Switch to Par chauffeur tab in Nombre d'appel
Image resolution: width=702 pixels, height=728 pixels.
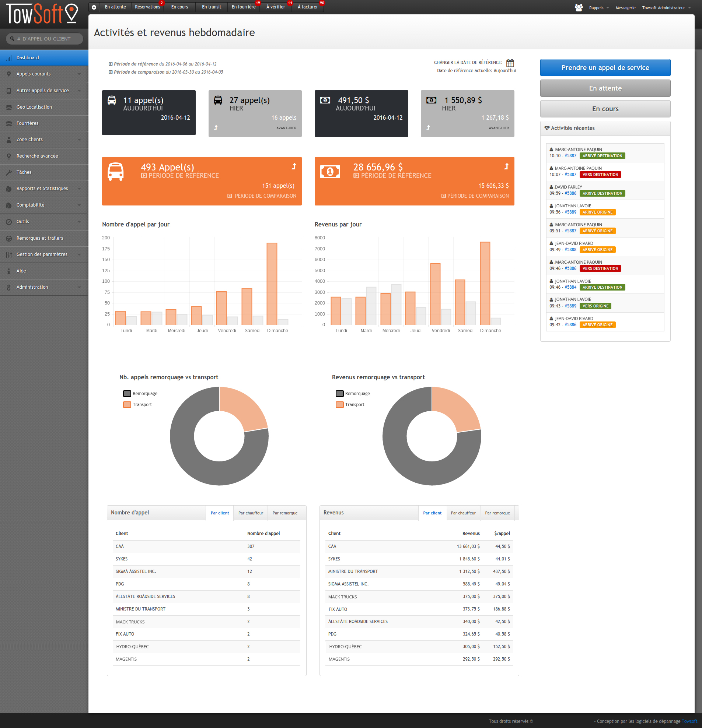(251, 513)
